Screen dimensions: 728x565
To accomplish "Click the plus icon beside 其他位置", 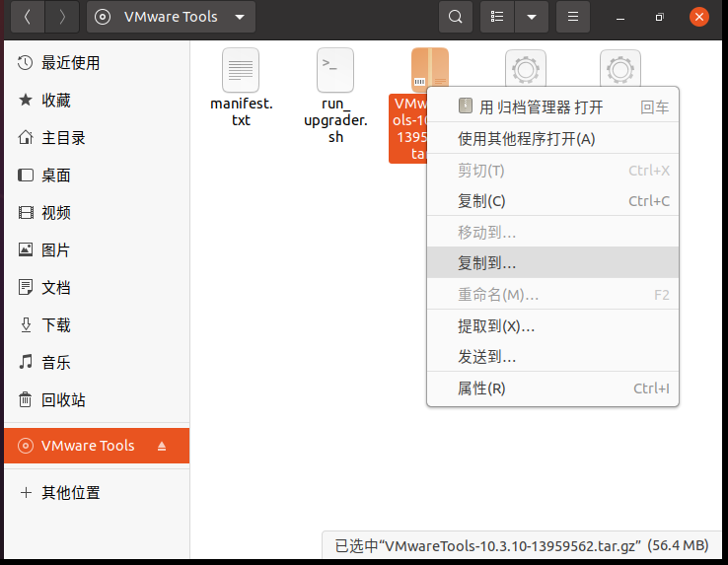I will pyautogui.click(x=26, y=493).
